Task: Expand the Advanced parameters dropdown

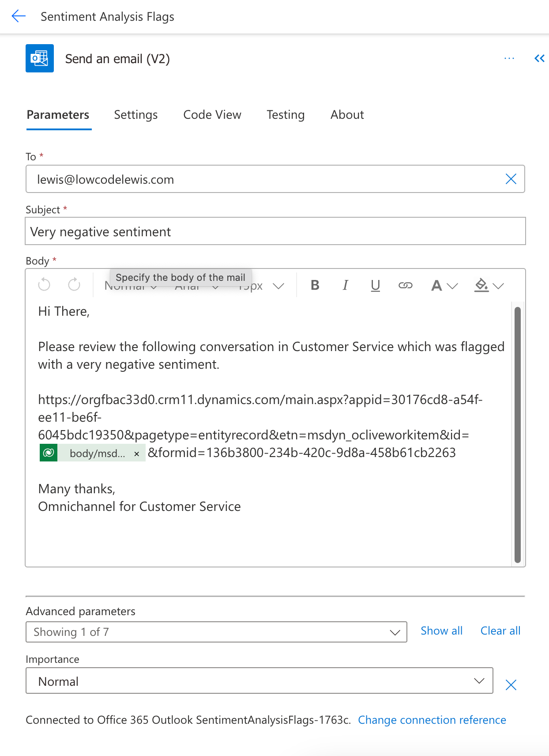Action: coord(216,632)
